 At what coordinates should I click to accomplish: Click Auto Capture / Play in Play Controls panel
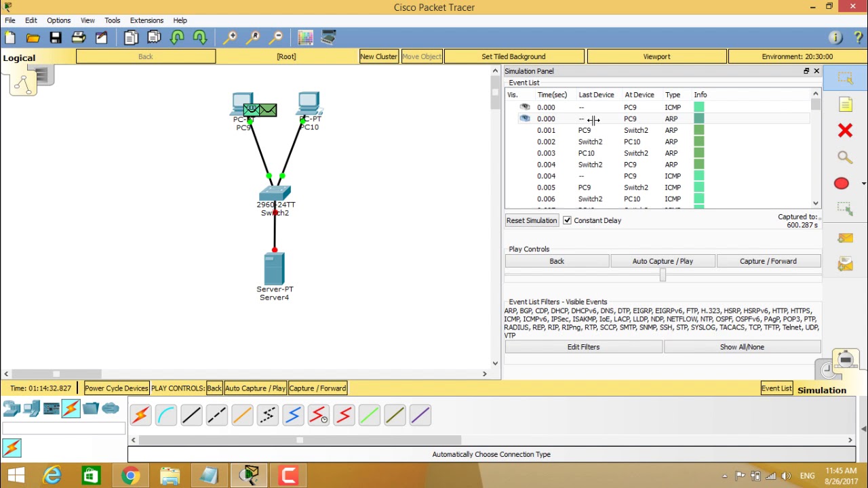(663, 261)
